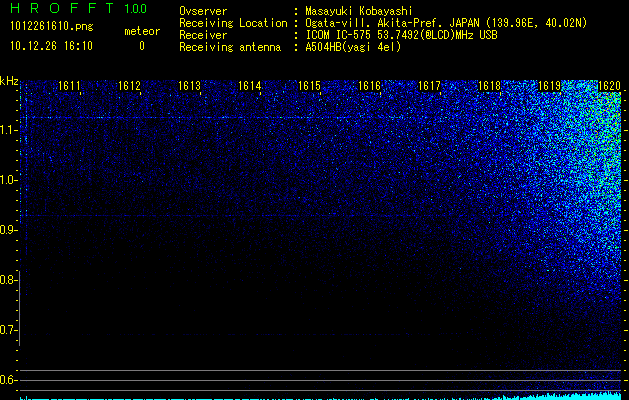Click the 1613 time marker
The height and width of the screenshot is (400, 629).
tap(189, 86)
